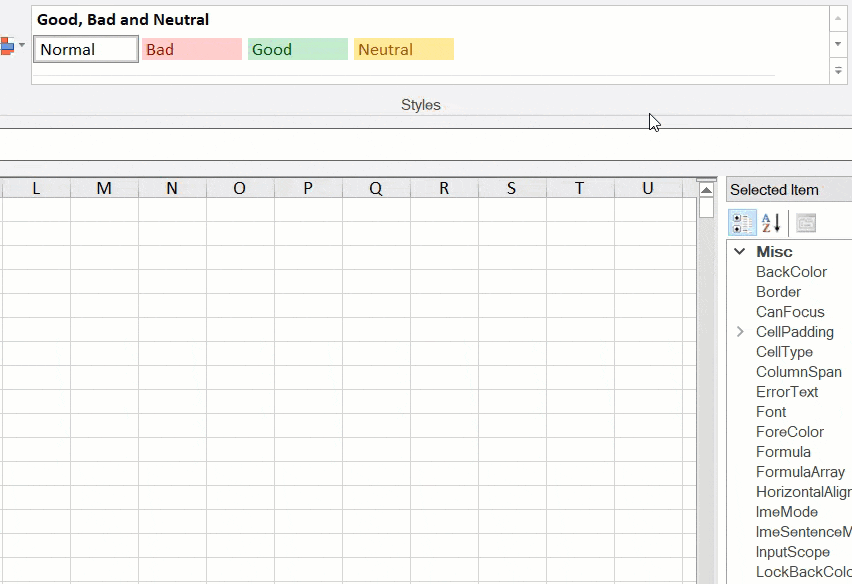Image resolution: width=852 pixels, height=584 pixels.
Task: Sort properties alphabetically with A-Z icon
Action: pyautogui.click(x=771, y=223)
